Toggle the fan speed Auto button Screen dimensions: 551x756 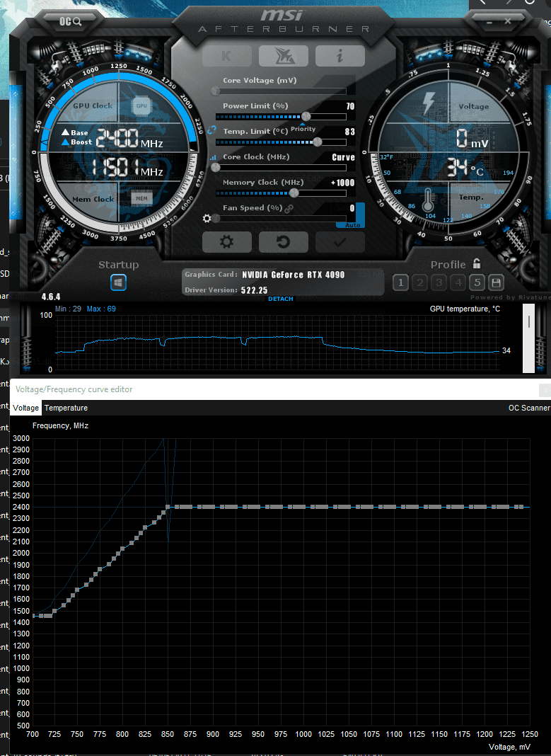pos(352,225)
